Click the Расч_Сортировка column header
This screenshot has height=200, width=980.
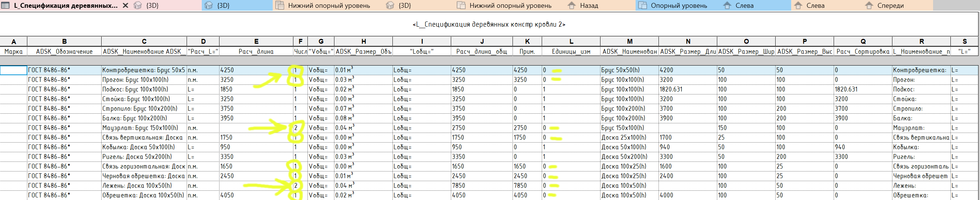863,51
